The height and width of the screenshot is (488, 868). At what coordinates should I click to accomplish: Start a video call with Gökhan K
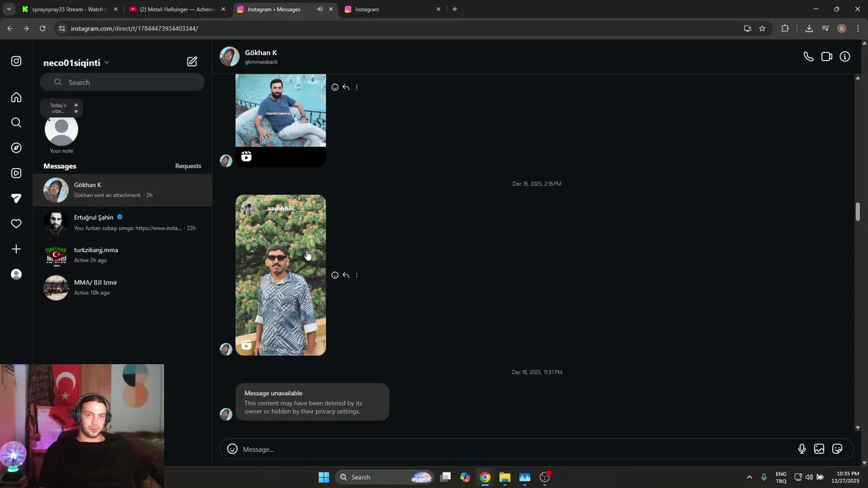tap(827, 57)
